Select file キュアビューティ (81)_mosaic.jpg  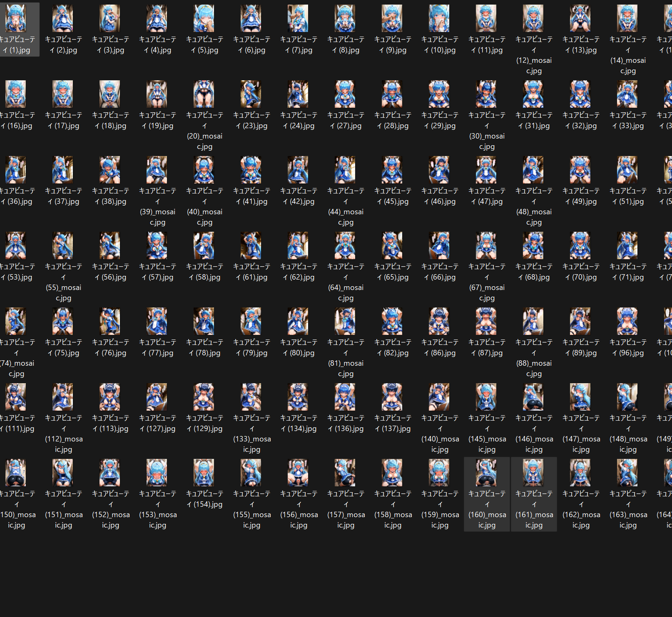(x=345, y=343)
